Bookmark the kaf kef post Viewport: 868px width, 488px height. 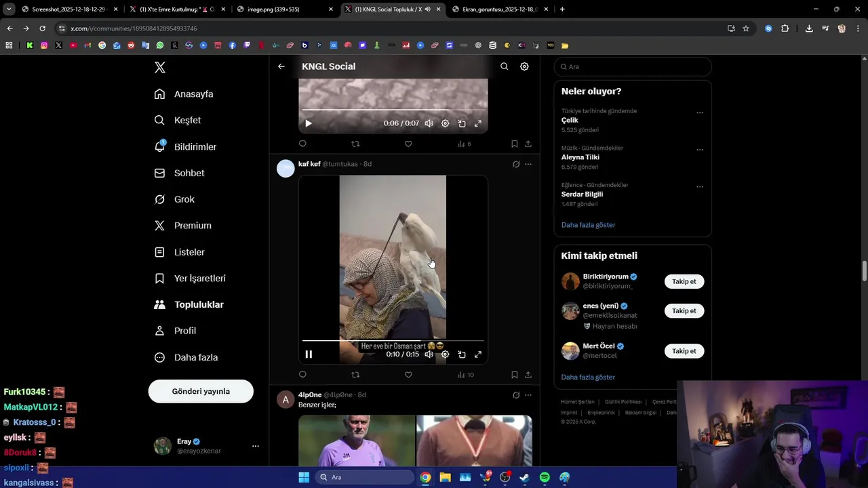point(515,375)
